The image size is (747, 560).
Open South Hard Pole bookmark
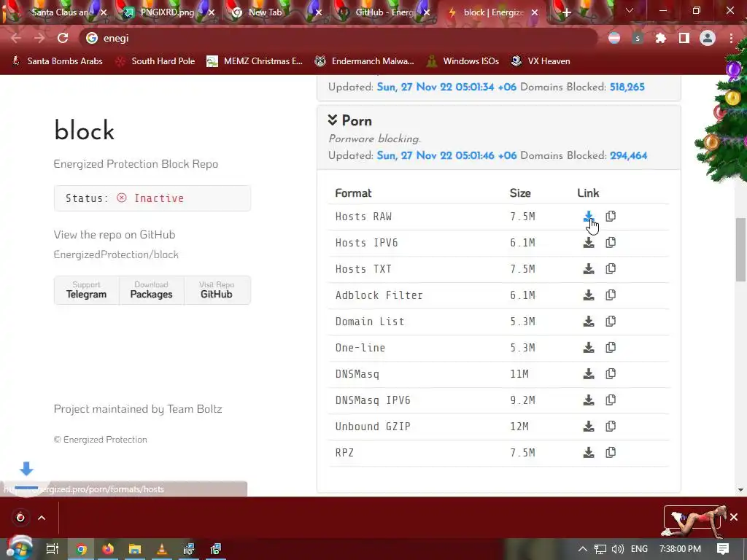[x=156, y=61]
